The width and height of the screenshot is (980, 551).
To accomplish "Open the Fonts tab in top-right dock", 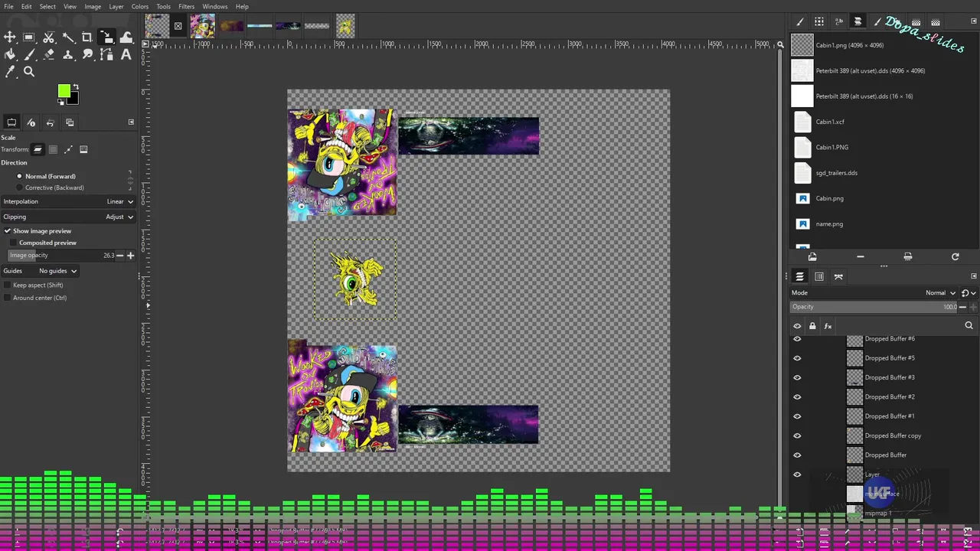I will pyautogui.click(x=838, y=22).
